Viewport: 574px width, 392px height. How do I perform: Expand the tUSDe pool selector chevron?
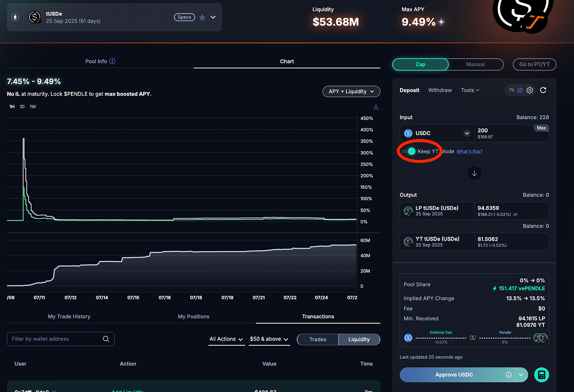tap(213, 17)
